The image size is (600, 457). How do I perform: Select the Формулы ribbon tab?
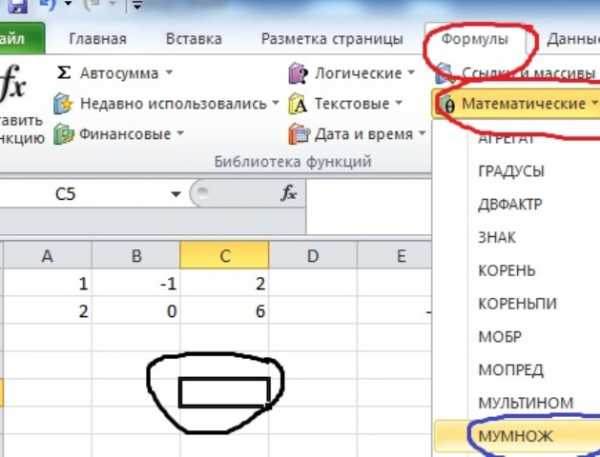[474, 39]
